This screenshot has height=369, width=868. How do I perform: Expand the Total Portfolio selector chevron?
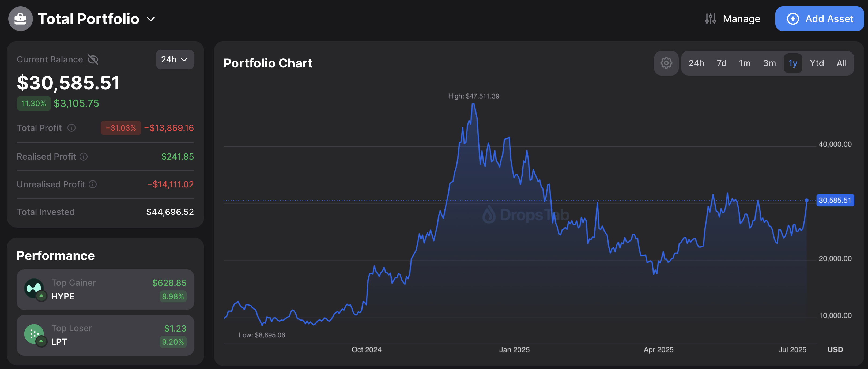tap(151, 19)
